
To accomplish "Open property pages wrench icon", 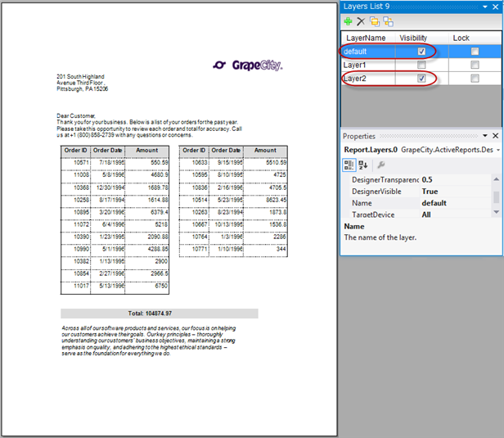I will [381, 165].
